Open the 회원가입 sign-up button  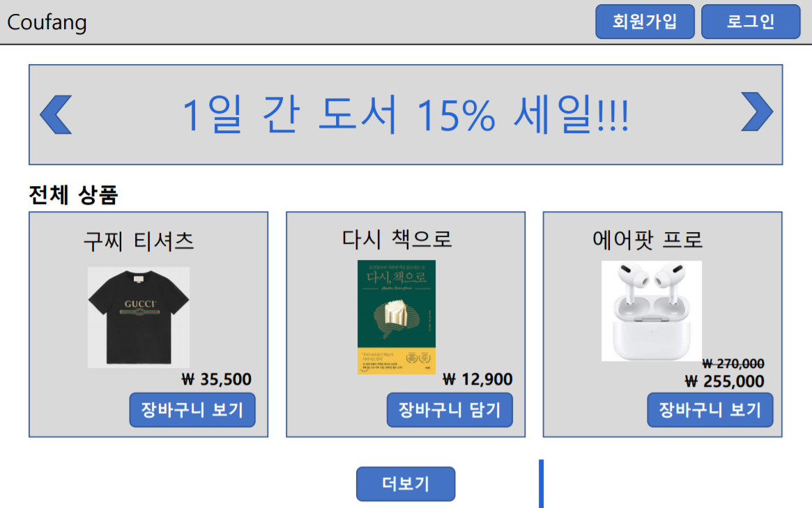click(x=645, y=22)
